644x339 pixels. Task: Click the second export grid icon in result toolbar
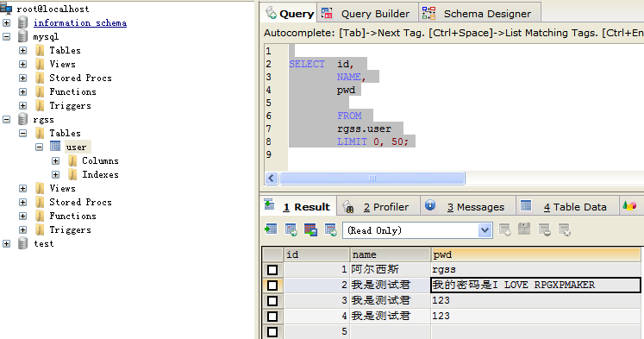click(291, 229)
